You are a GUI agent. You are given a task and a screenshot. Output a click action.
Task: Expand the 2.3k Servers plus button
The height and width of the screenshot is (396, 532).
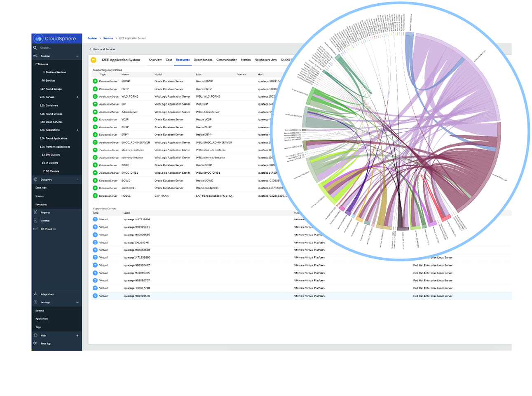pyautogui.click(x=77, y=97)
